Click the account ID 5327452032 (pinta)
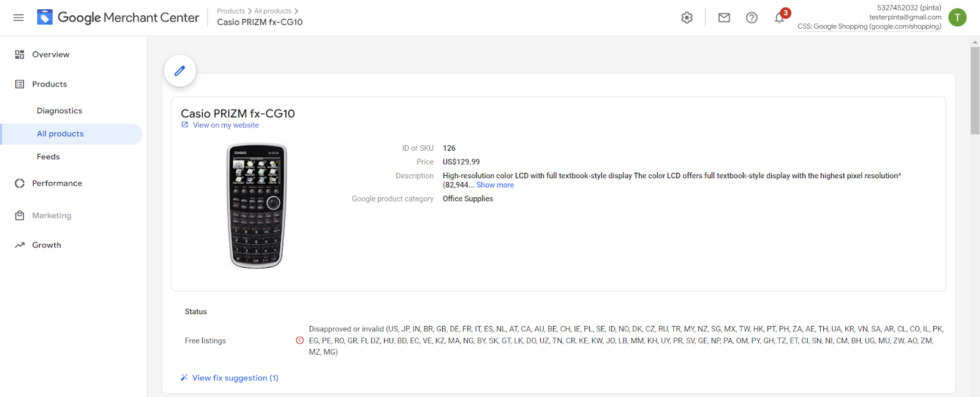This screenshot has width=980, height=397. [x=909, y=8]
